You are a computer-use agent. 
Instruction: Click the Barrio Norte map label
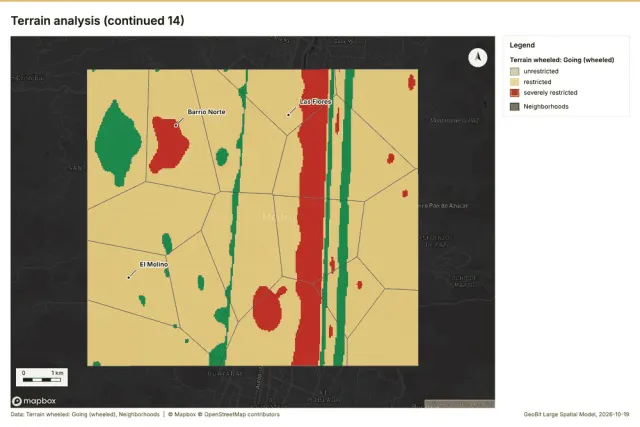pos(206,112)
